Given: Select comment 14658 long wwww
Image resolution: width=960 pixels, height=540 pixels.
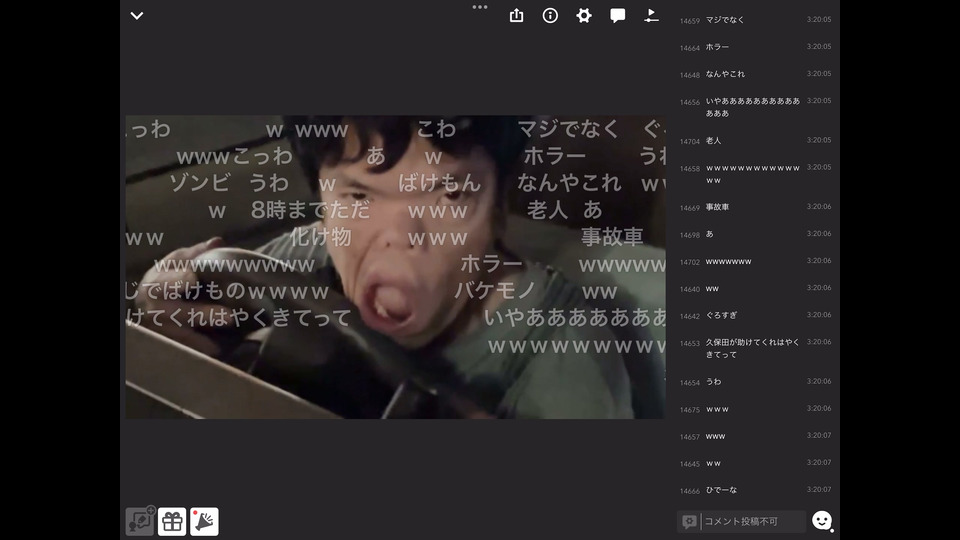Looking at the screenshot, I should (x=756, y=174).
